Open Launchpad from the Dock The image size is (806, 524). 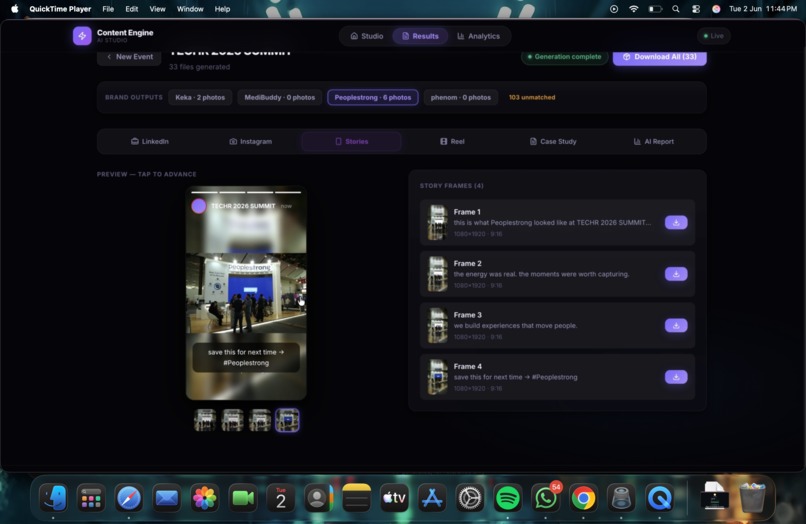click(91, 498)
